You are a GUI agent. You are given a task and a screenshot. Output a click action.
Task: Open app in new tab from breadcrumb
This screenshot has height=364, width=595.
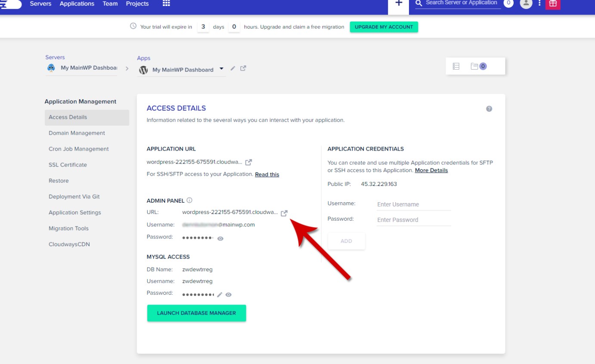(243, 68)
